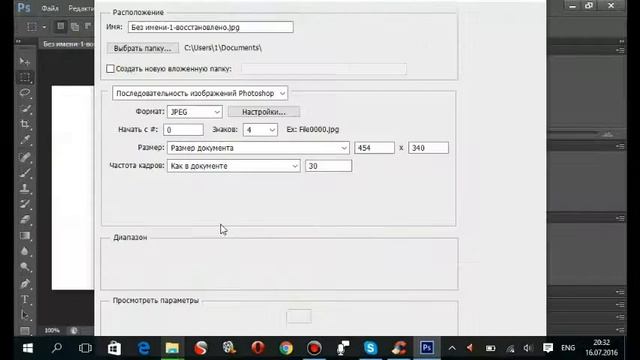Open File Explorer from the taskbar
This screenshot has width=640, height=360.
pyautogui.click(x=172, y=348)
